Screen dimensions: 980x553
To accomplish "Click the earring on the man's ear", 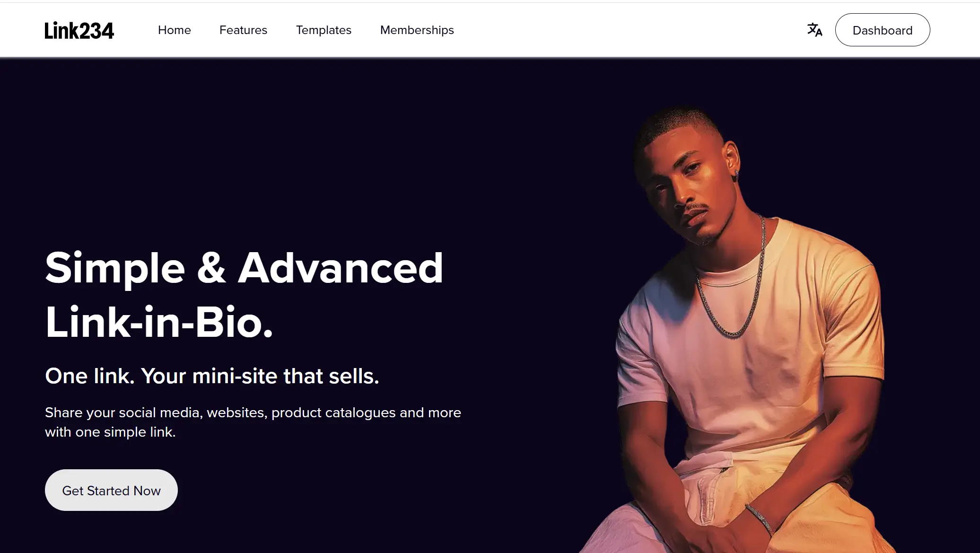I will tap(736, 175).
